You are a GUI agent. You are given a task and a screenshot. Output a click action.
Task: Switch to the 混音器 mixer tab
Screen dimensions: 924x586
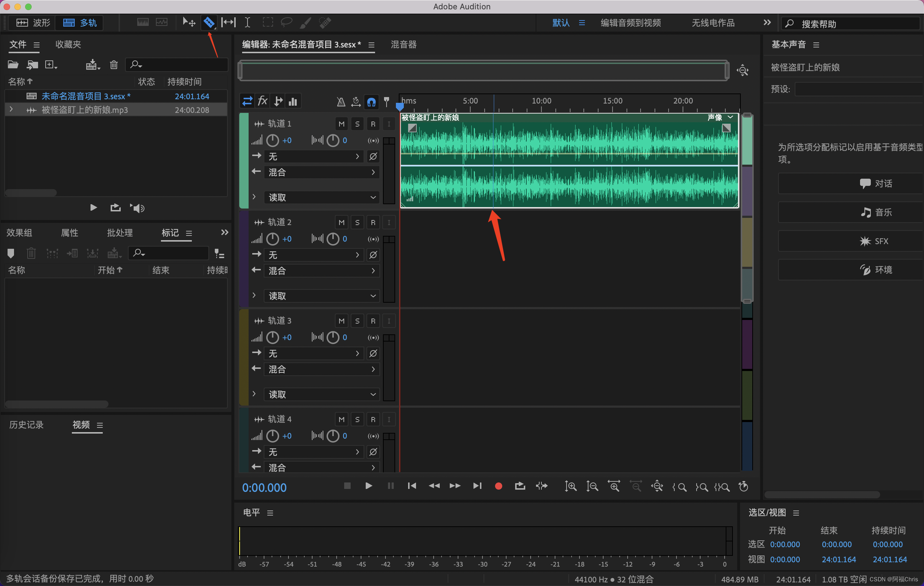pos(403,45)
